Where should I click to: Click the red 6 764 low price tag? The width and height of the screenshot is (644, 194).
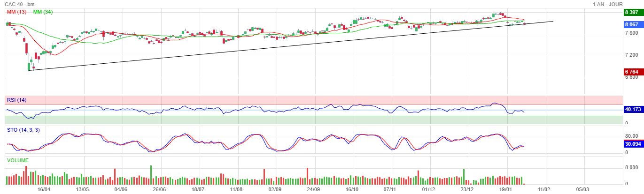click(632, 72)
